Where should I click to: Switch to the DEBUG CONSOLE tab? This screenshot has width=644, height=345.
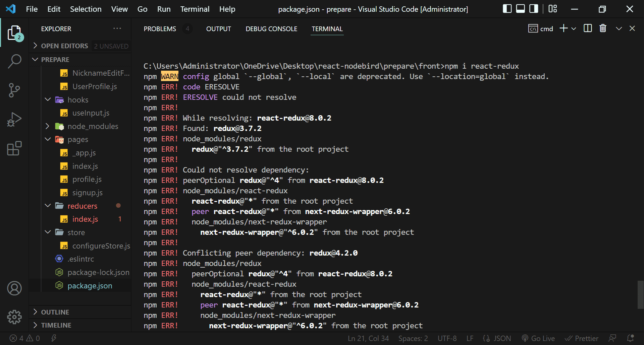pos(271,29)
